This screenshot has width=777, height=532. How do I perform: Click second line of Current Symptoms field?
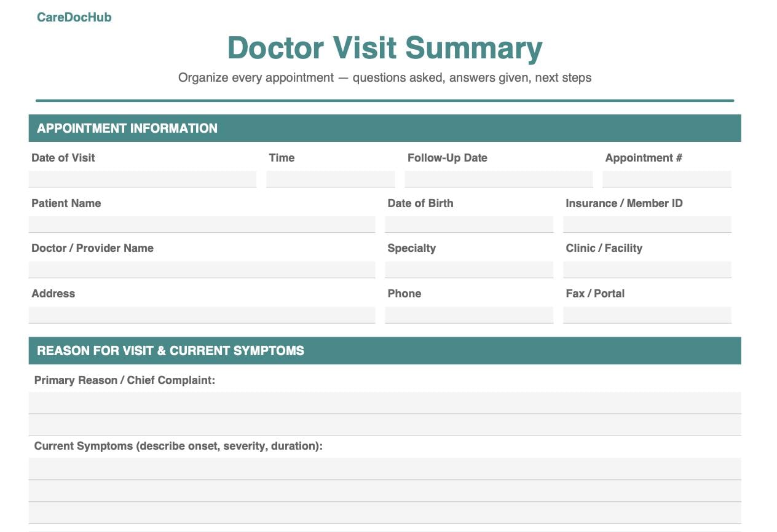click(x=385, y=491)
